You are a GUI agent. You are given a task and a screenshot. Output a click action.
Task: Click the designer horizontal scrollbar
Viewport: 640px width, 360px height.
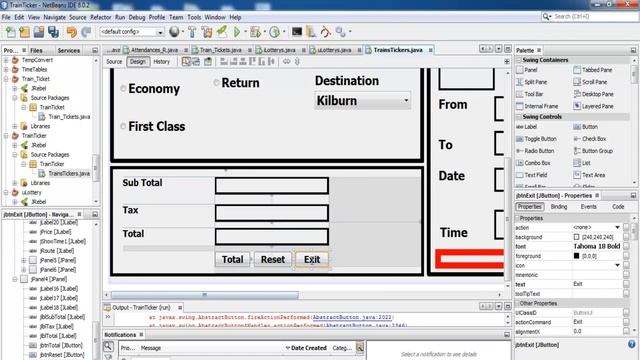coord(204,295)
